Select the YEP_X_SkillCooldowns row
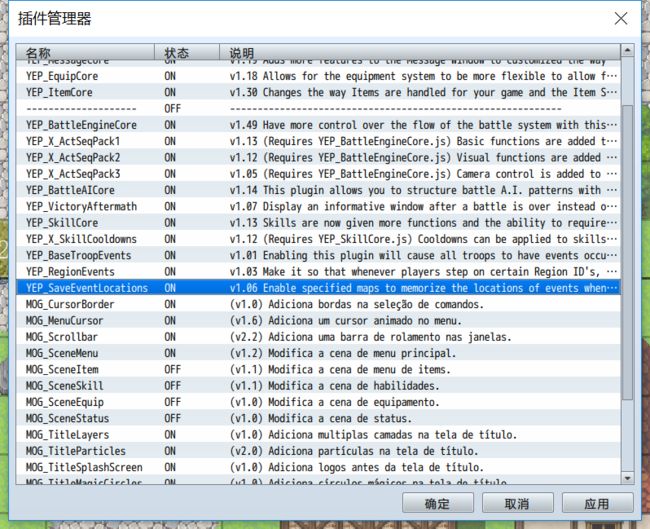Viewport: 650px width, 529px height. [318, 239]
